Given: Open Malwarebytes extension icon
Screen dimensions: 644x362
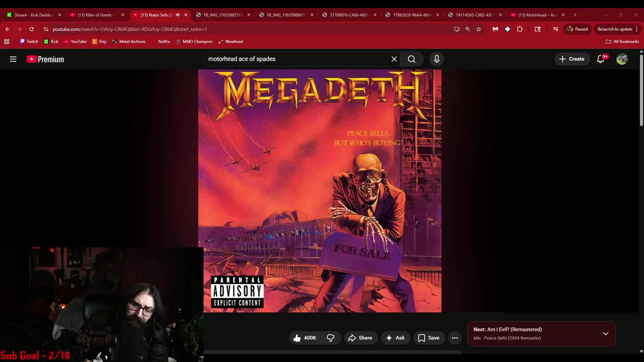Looking at the screenshot, I should coord(495,29).
